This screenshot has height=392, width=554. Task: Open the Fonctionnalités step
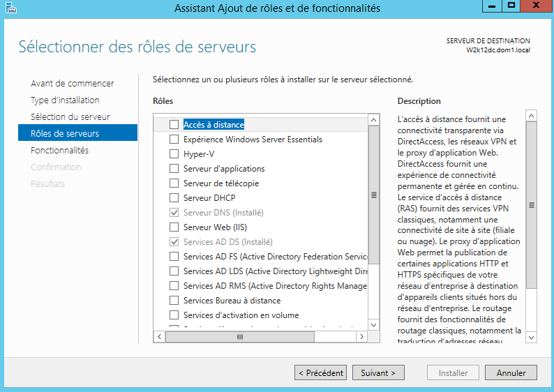(59, 151)
